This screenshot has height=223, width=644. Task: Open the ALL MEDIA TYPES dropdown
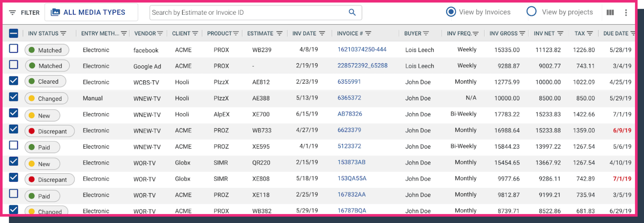point(91,12)
